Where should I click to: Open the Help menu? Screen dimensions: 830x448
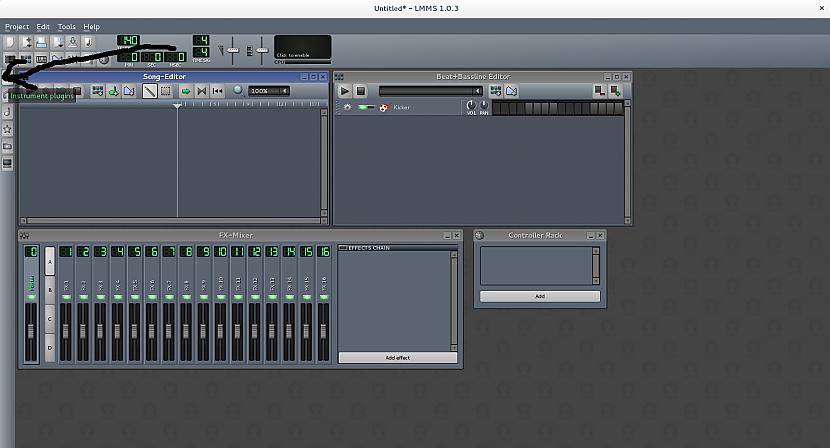(92, 26)
